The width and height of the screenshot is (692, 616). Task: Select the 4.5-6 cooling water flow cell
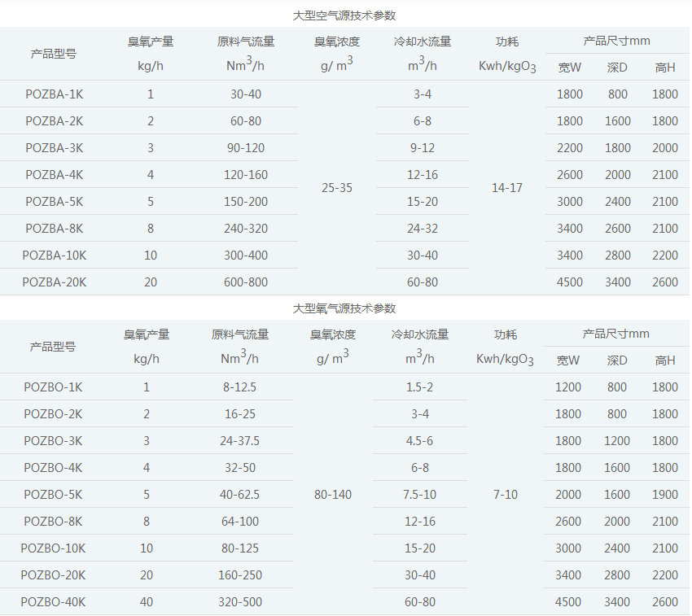pyautogui.click(x=419, y=441)
